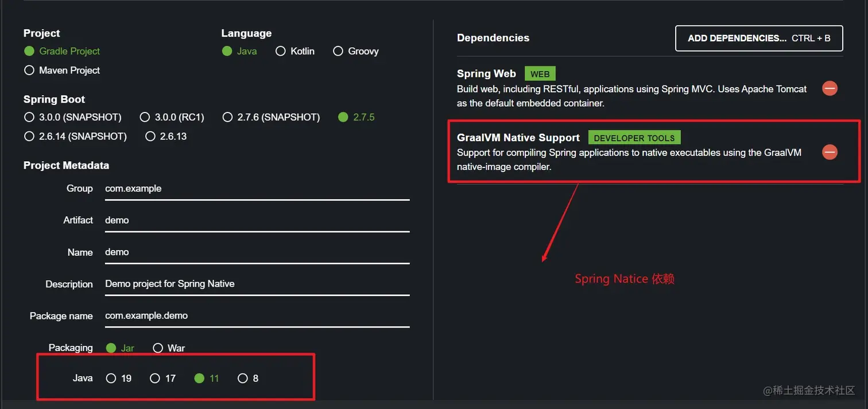The width and height of the screenshot is (868, 409).
Task: Click the WEB tag badge
Action: point(540,74)
